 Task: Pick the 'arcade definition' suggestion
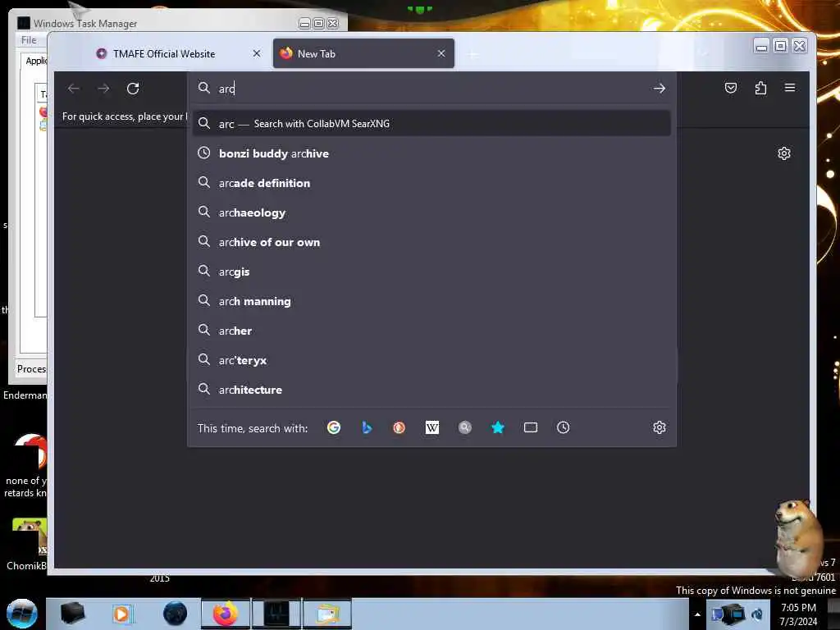click(431, 183)
